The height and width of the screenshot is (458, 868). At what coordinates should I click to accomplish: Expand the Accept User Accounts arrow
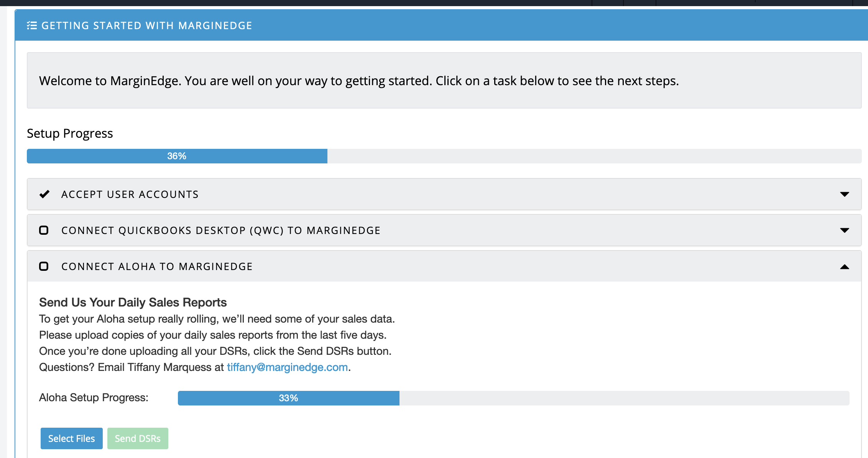click(x=844, y=194)
